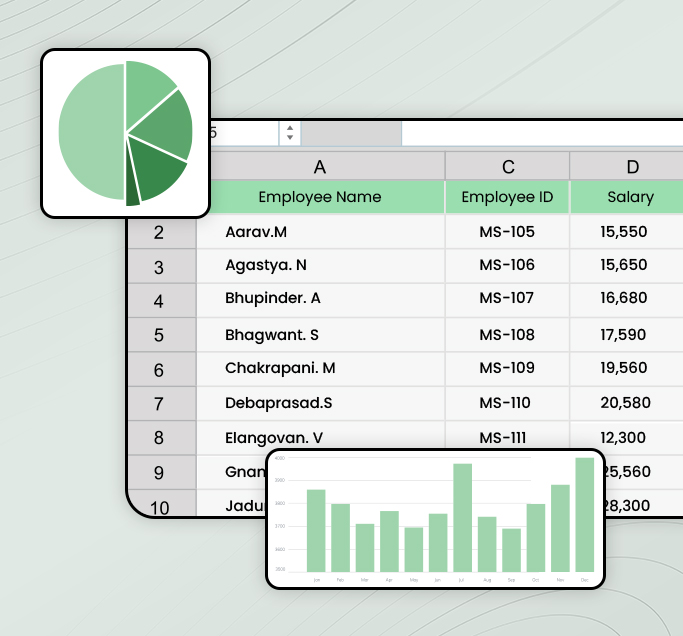Select column D header
The height and width of the screenshot is (636, 683).
632,166
